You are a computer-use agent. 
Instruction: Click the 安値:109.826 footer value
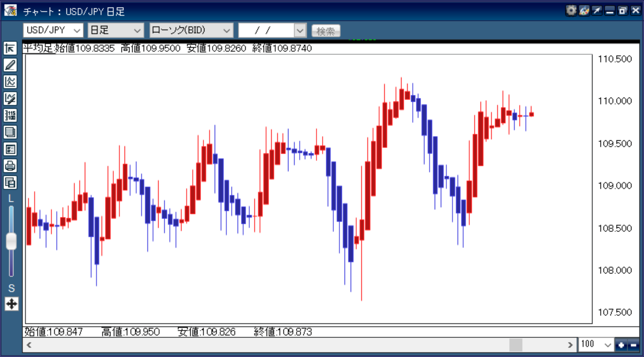pyautogui.click(x=207, y=332)
